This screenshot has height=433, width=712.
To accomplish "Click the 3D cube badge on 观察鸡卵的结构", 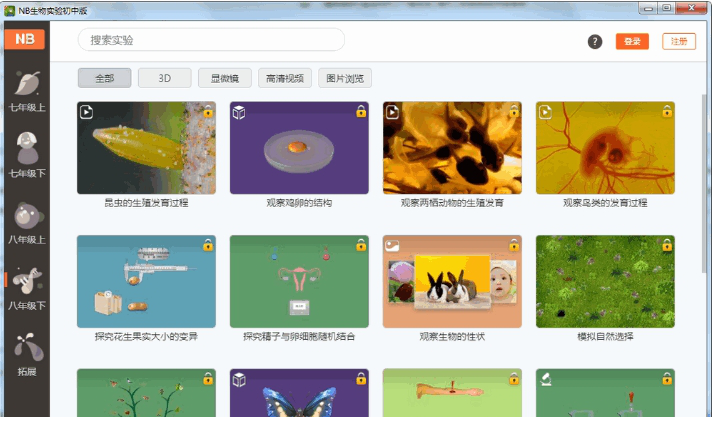I will point(239,112).
